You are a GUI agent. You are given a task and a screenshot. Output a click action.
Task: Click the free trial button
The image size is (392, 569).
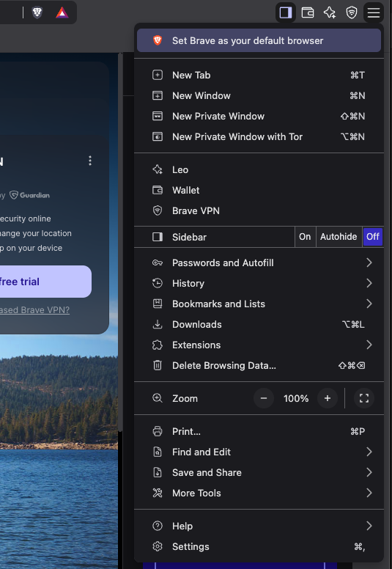(x=45, y=282)
